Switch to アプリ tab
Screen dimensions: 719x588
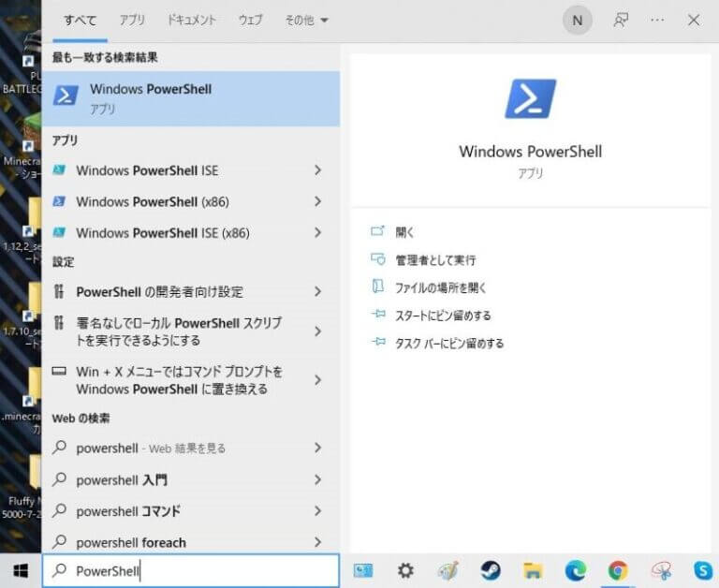coord(132,21)
